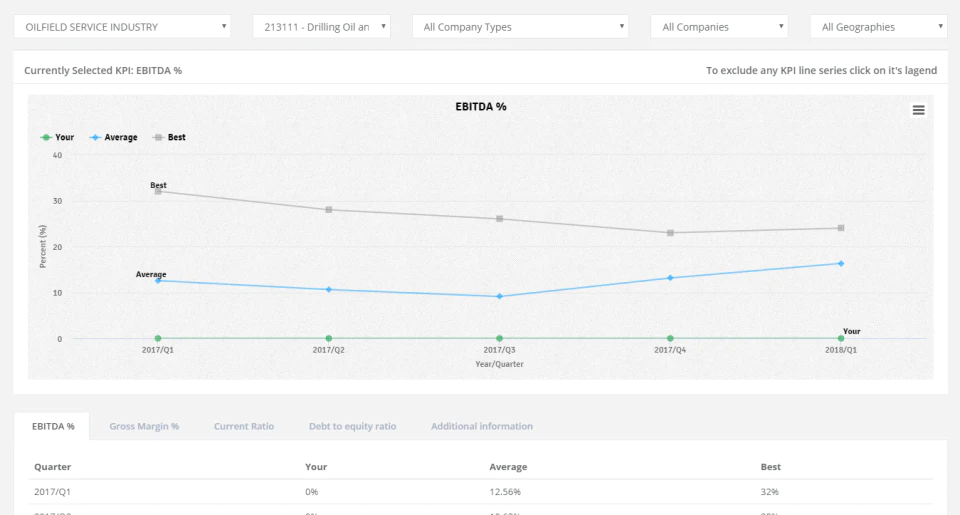
Task: Open the All Companies dropdown
Action: click(x=719, y=27)
